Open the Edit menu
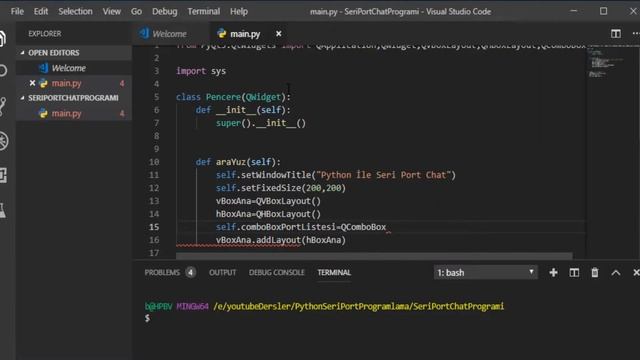Viewport: 640px width, 360px height. click(40, 11)
